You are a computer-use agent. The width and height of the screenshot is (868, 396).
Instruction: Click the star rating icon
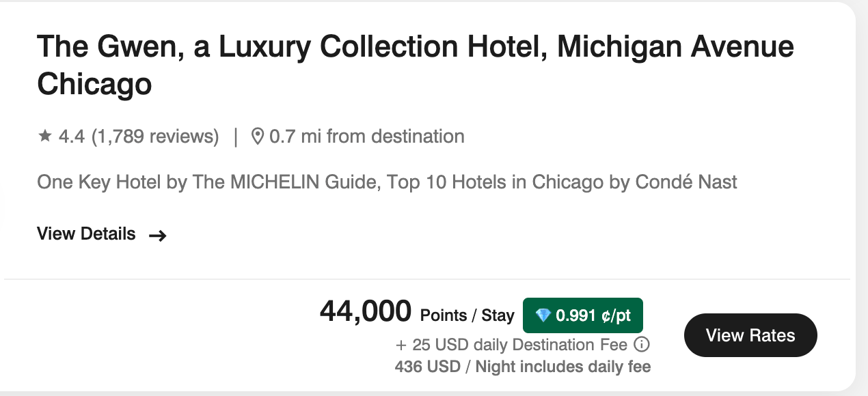pyautogui.click(x=45, y=137)
